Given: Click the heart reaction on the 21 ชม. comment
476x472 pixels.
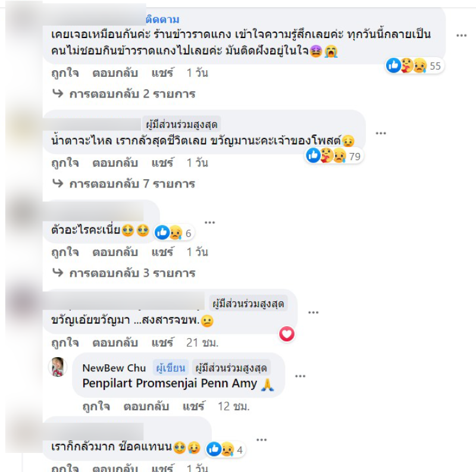Looking at the screenshot, I should 287,334.
